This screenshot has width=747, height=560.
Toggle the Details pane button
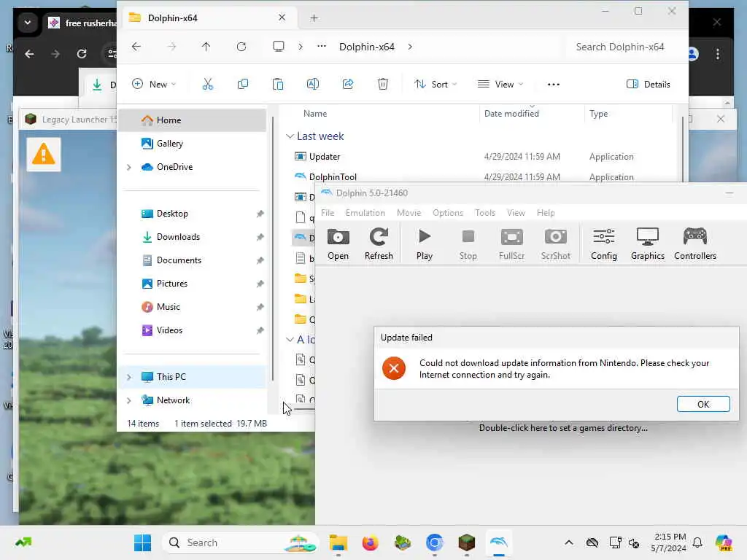point(648,85)
